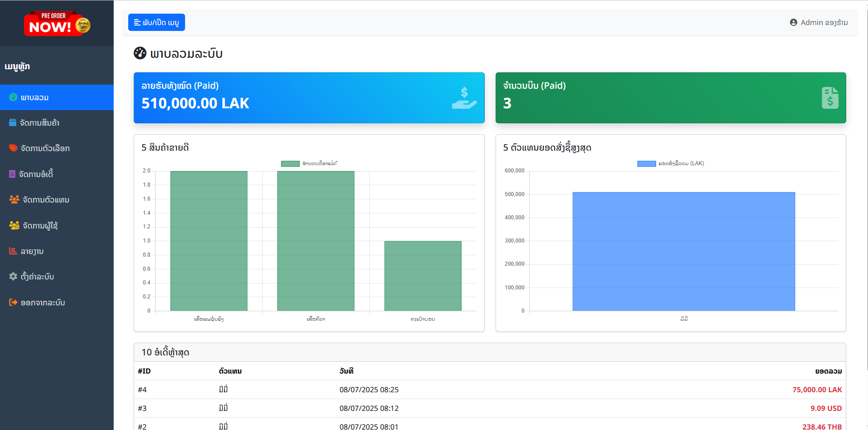
Task: Open reports via the red chart icon
Action: pos(13,251)
